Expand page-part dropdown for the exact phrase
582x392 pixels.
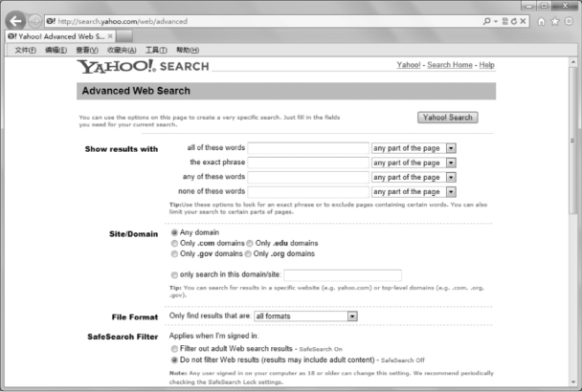tap(414, 163)
